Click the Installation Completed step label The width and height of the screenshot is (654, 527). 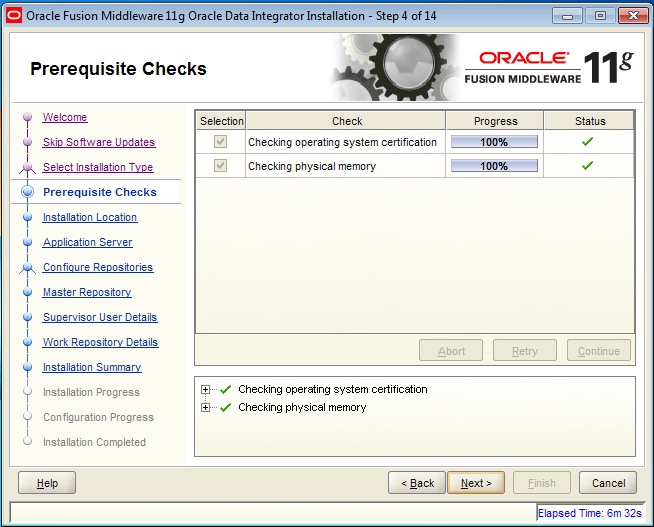94,442
